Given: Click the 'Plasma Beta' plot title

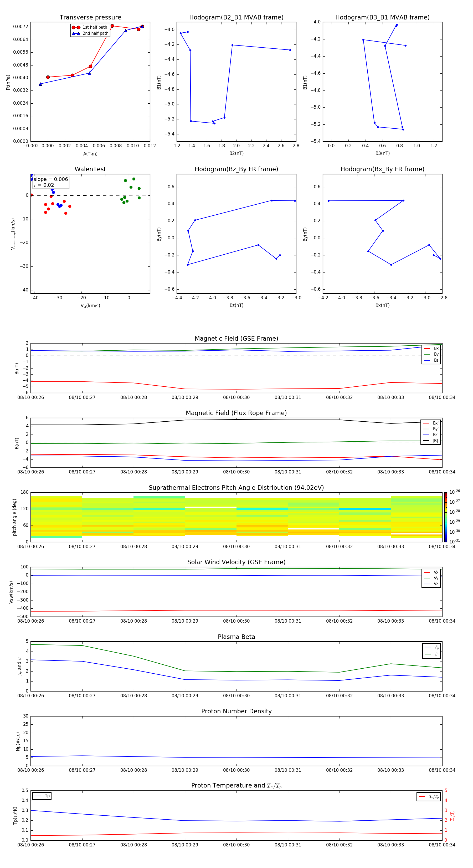Looking at the screenshot, I should click(x=236, y=637).
